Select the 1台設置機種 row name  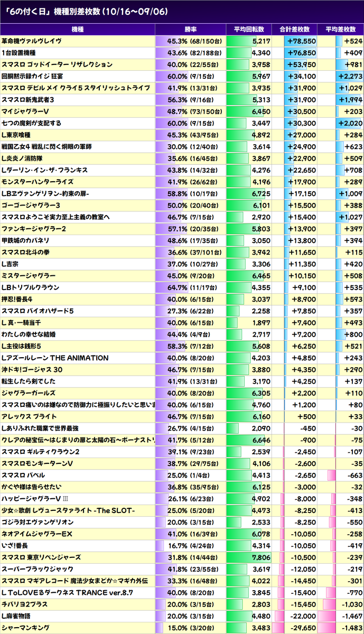18,52
